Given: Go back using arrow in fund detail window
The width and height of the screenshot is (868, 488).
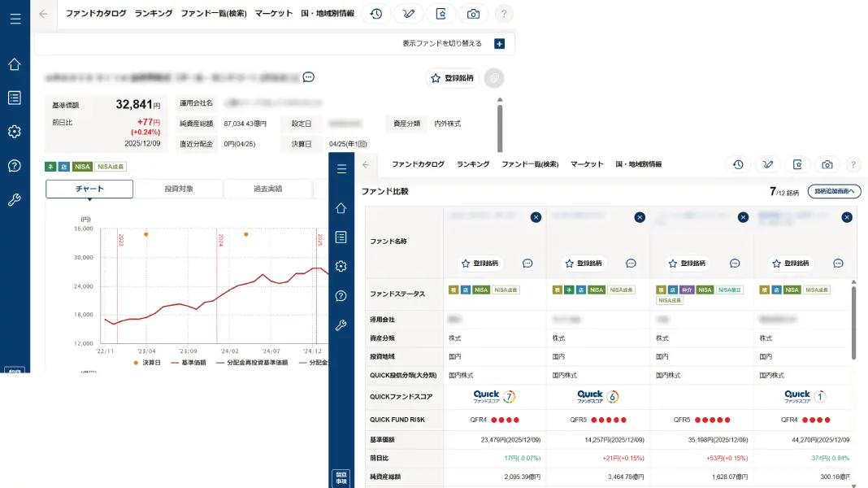Looking at the screenshot, I should [43, 15].
